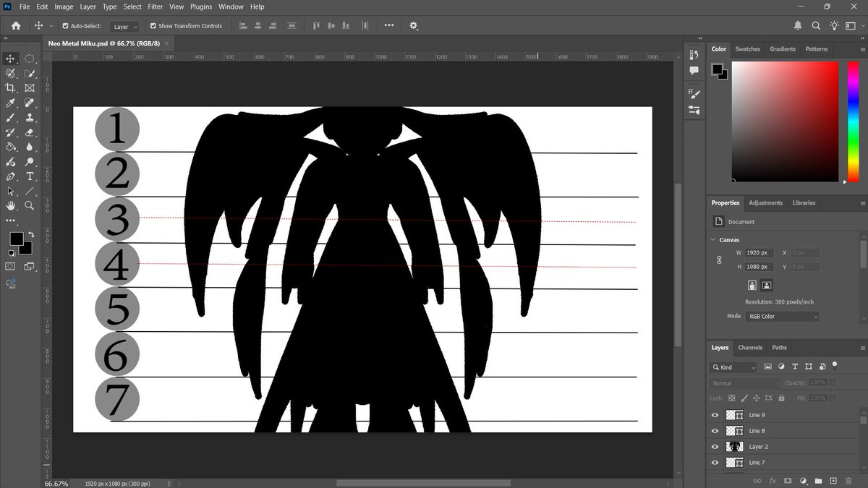This screenshot has height=488, width=868.
Task: Click the toolbox foreground color swatch
Action: (16, 239)
